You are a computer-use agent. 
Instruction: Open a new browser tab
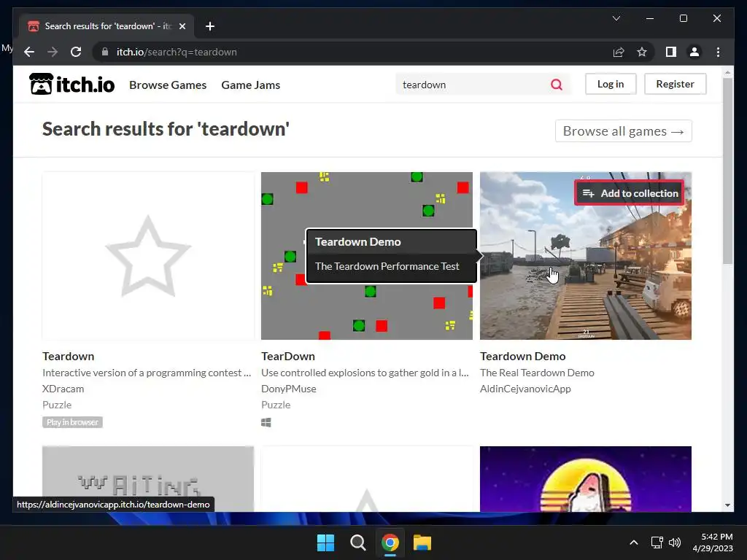(210, 26)
